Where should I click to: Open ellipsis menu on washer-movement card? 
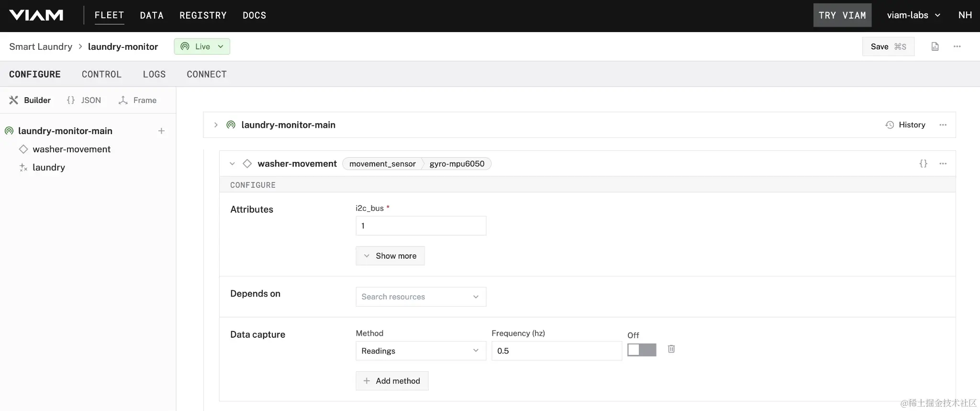pyautogui.click(x=943, y=164)
